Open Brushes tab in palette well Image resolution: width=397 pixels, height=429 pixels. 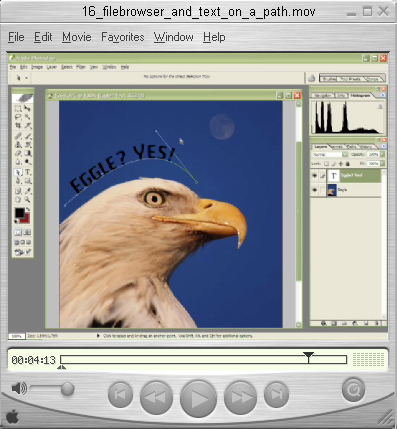click(x=329, y=79)
